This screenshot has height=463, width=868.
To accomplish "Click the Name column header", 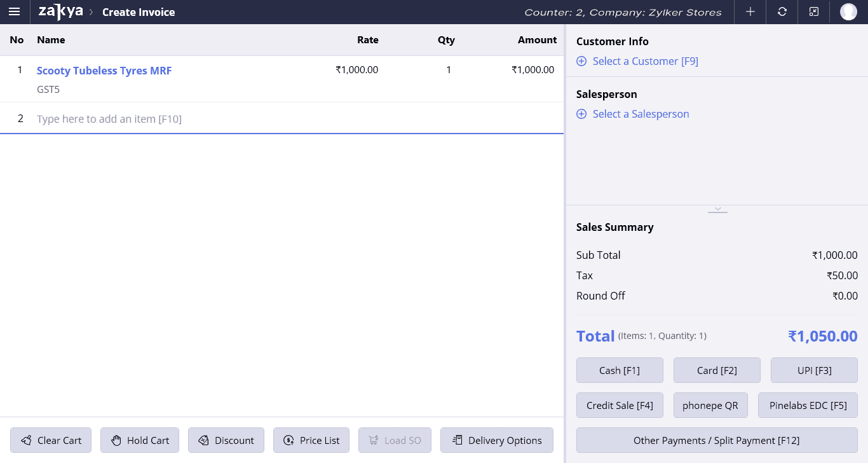I will pos(51,40).
